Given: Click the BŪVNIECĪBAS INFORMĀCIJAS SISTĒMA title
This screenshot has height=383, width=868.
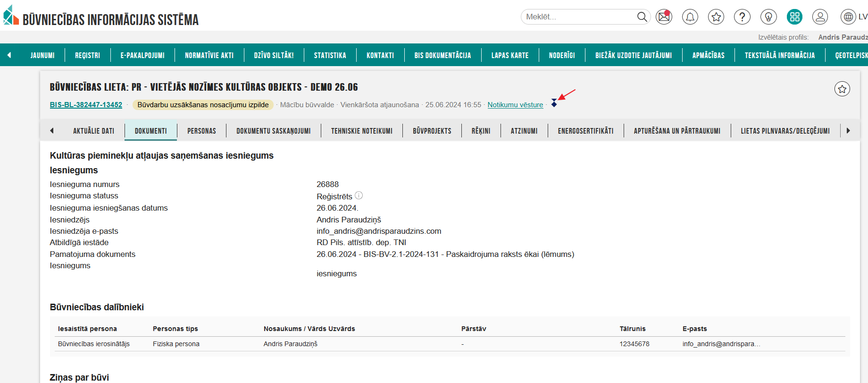Looking at the screenshot, I should pos(110,19).
